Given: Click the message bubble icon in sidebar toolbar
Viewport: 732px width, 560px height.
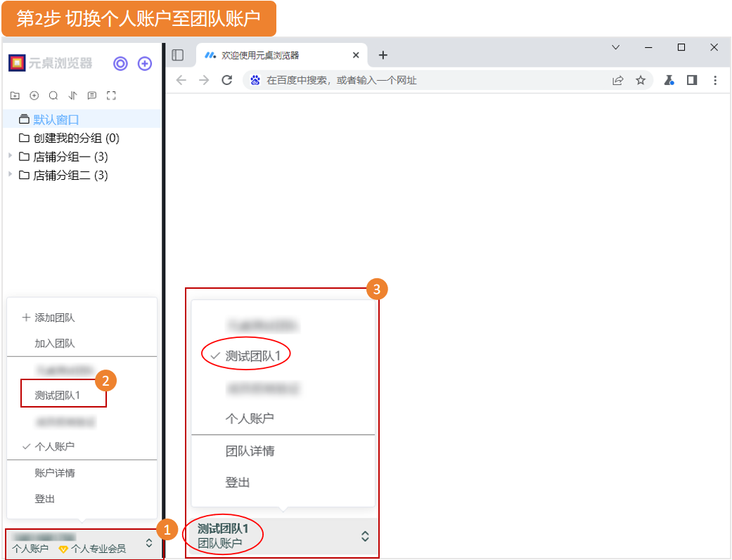Looking at the screenshot, I should coord(92,96).
